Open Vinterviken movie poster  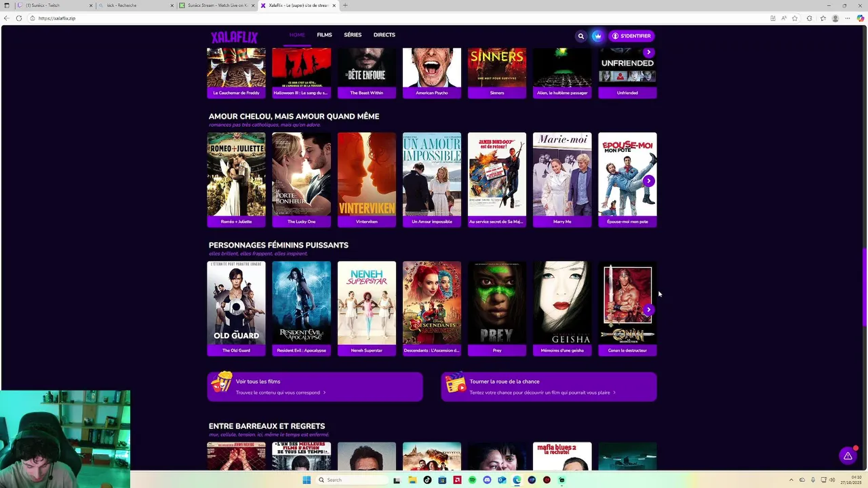coord(366,174)
